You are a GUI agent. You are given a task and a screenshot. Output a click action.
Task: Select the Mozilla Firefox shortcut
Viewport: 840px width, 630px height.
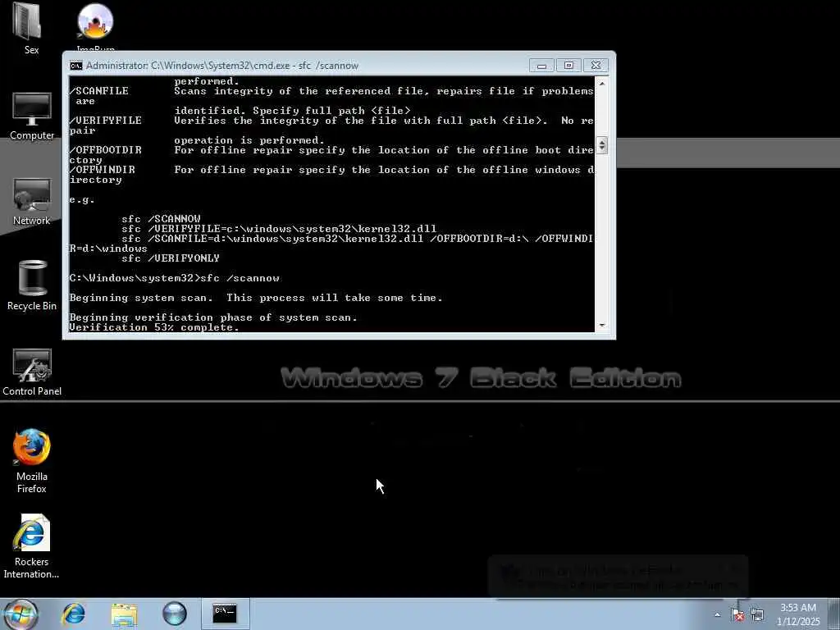click(x=32, y=461)
